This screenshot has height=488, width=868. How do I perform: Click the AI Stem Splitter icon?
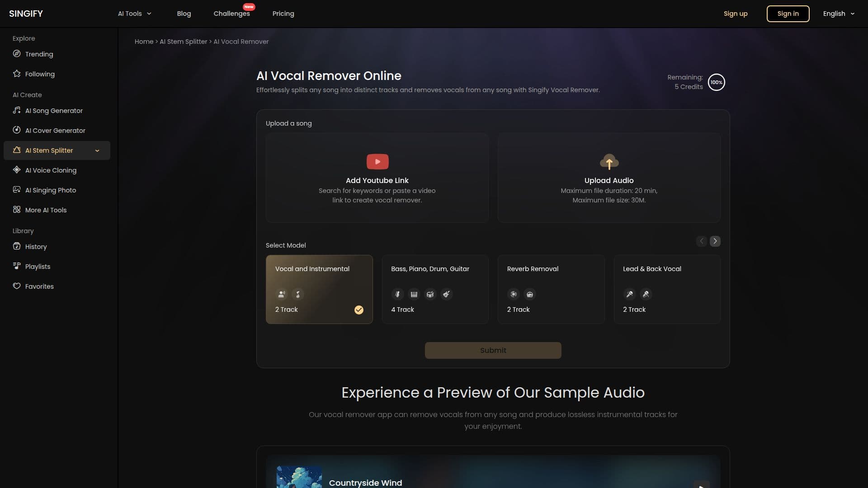pos(17,150)
